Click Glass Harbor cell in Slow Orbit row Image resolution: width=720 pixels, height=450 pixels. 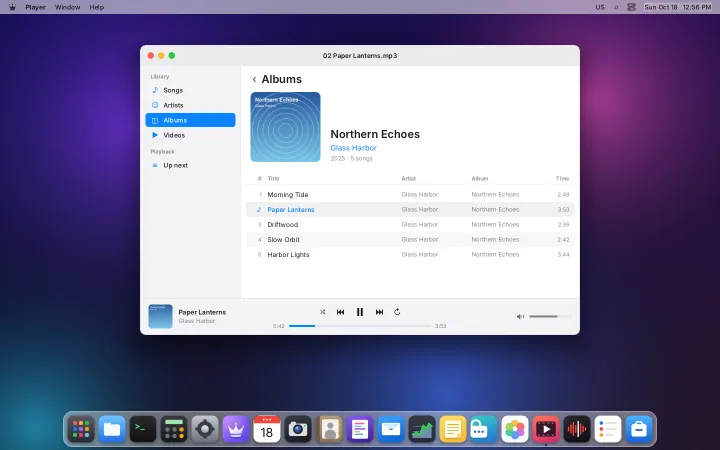coord(420,240)
